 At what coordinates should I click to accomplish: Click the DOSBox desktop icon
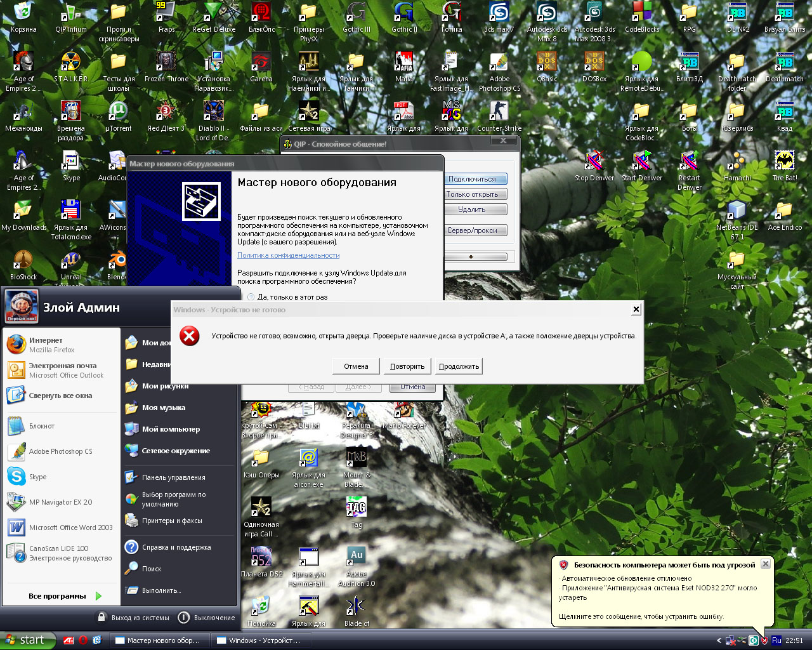tap(594, 63)
